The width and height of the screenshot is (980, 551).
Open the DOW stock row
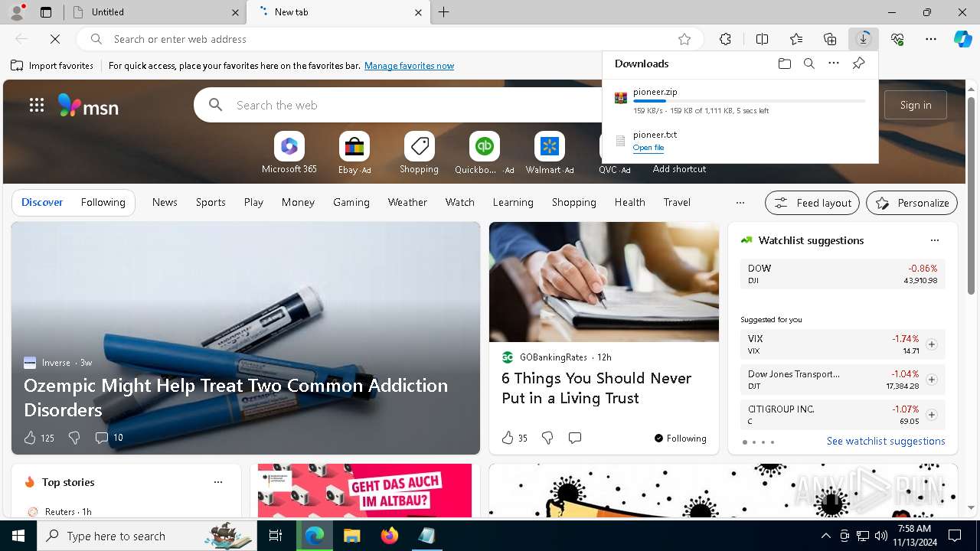point(842,274)
